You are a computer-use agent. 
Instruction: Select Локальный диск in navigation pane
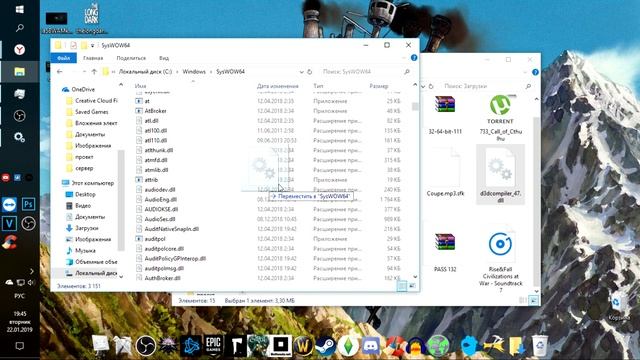tap(91, 273)
